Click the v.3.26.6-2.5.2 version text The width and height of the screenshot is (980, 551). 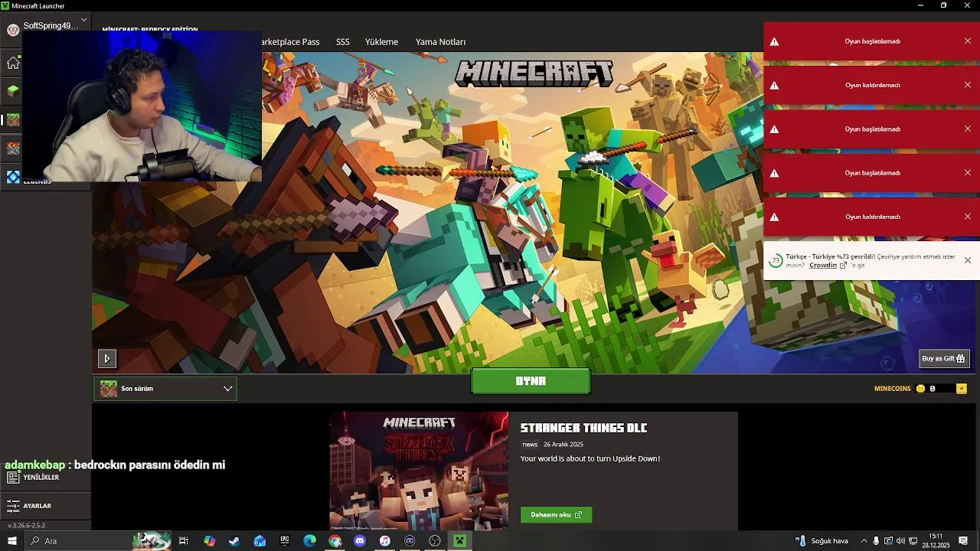point(27,526)
